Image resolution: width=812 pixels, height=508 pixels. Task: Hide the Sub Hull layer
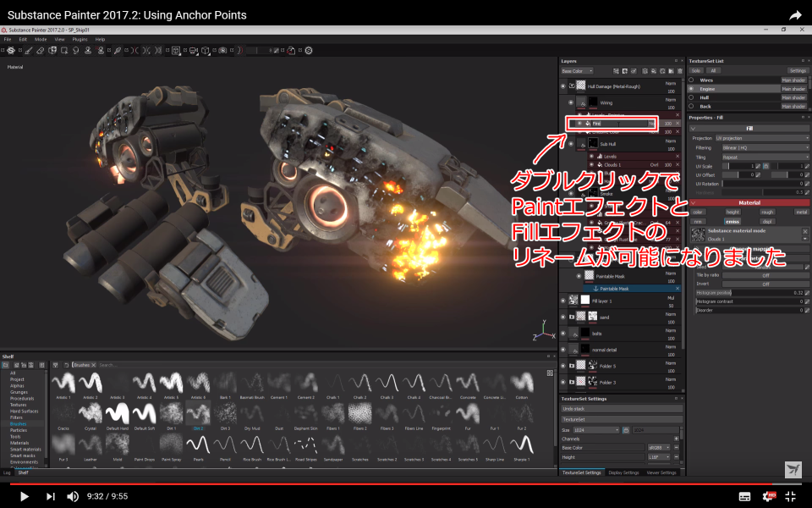click(x=571, y=144)
